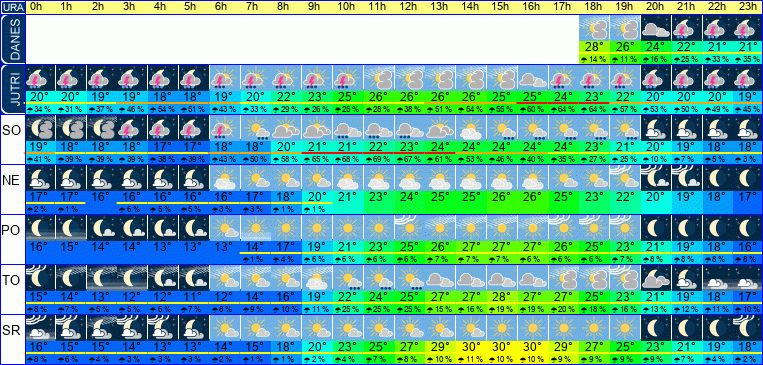
Task: Select the PO 14h temperature 27°
Action: 471,246
